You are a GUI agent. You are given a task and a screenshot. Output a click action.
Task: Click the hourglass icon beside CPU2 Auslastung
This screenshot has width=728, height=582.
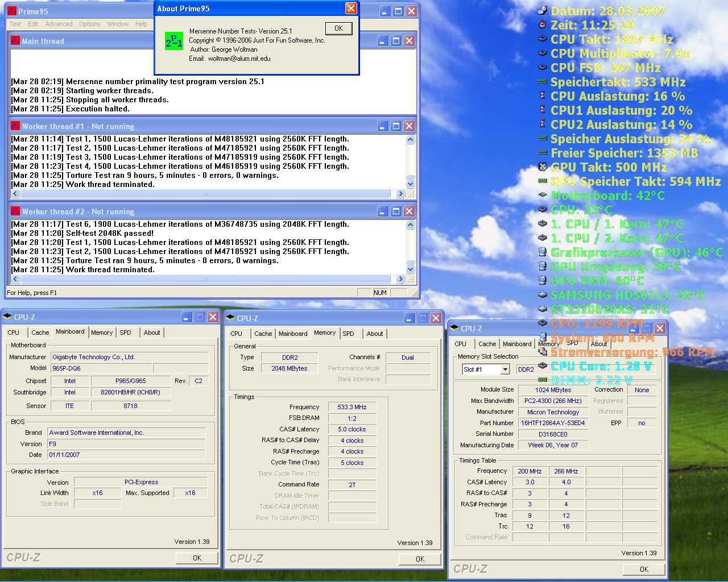[x=543, y=124]
